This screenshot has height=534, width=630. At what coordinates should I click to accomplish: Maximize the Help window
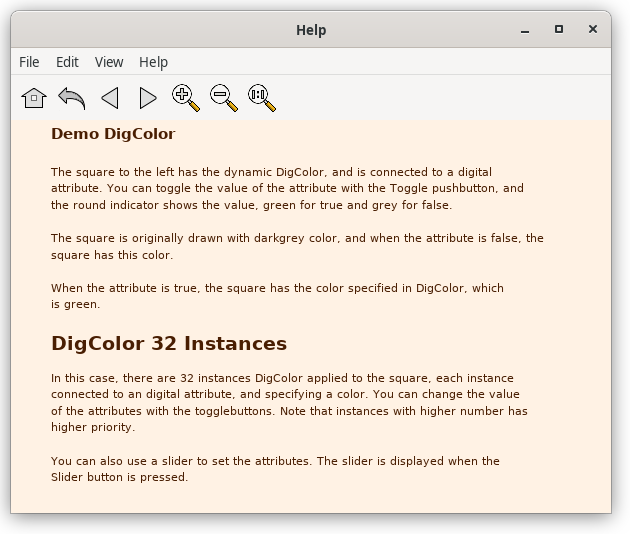[x=559, y=29]
